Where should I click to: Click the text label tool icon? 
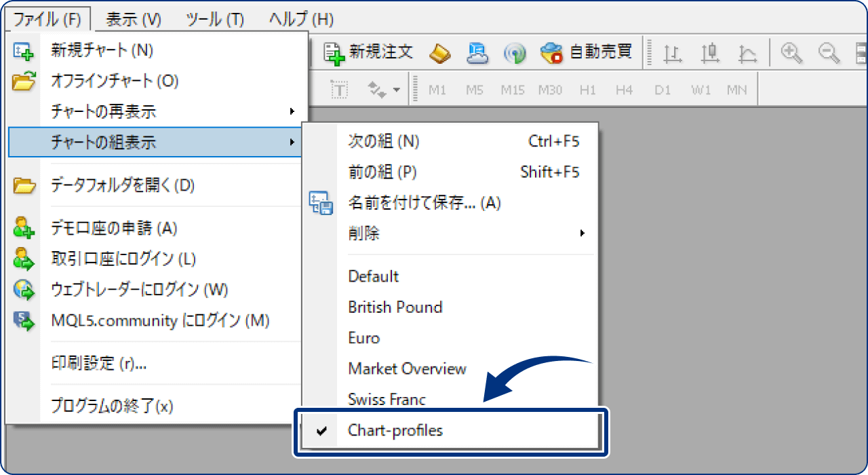339,90
